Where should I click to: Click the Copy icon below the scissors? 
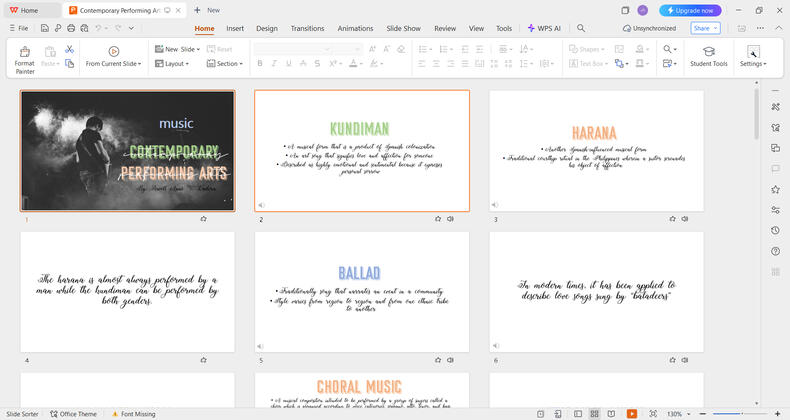[x=70, y=63]
